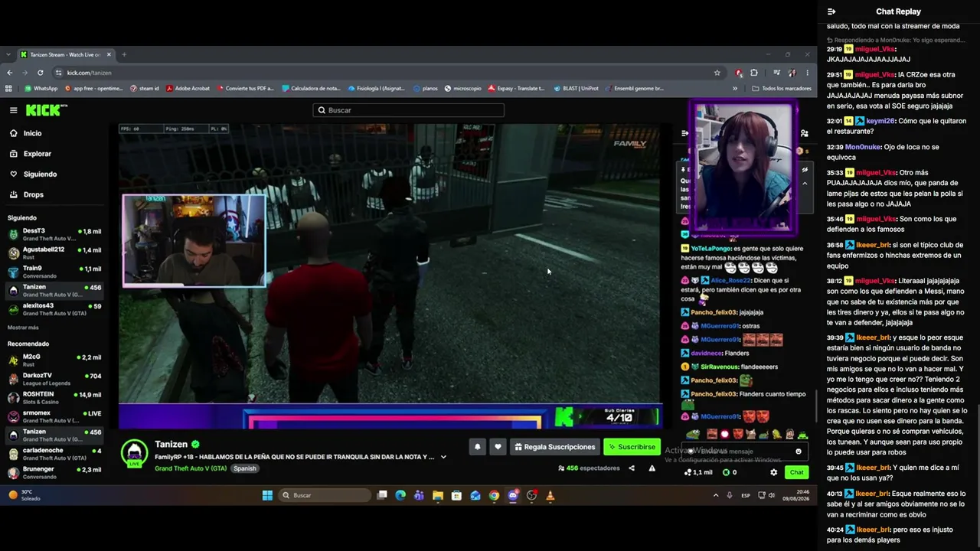Click the Kick search box
The image size is (980, 551).
tap(409, 110)
